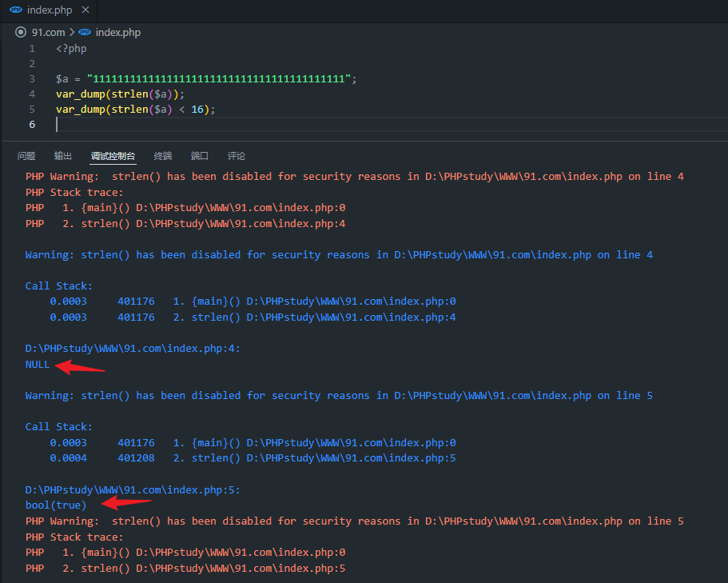Expand the index.php breadcrumb item

click(117, 33)
